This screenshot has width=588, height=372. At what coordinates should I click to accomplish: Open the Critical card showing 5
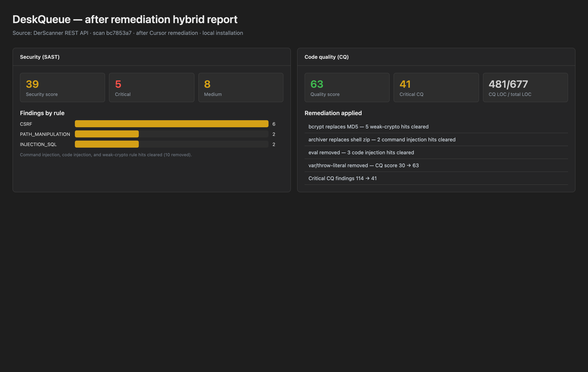click(x=152, y=87)
